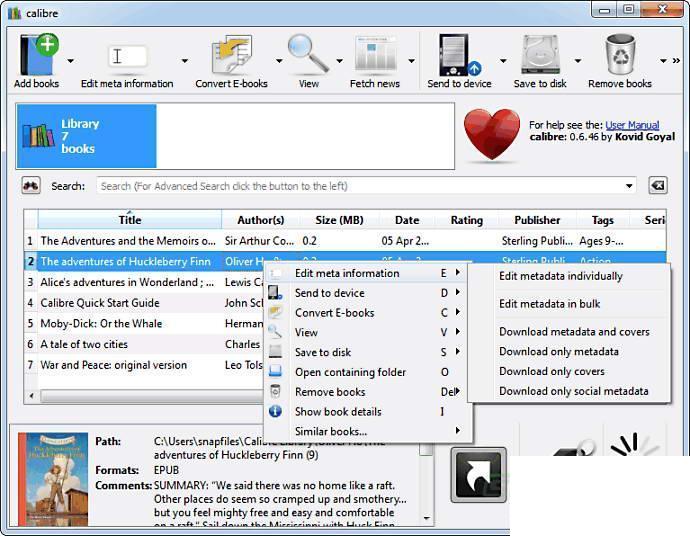
Task: Open the Save to disk dropdown arrow
Action: point(578,61)
